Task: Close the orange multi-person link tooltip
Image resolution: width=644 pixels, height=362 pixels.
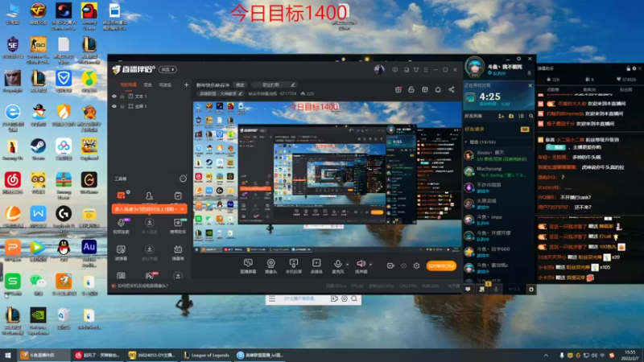Action: [x=183, y=209]
